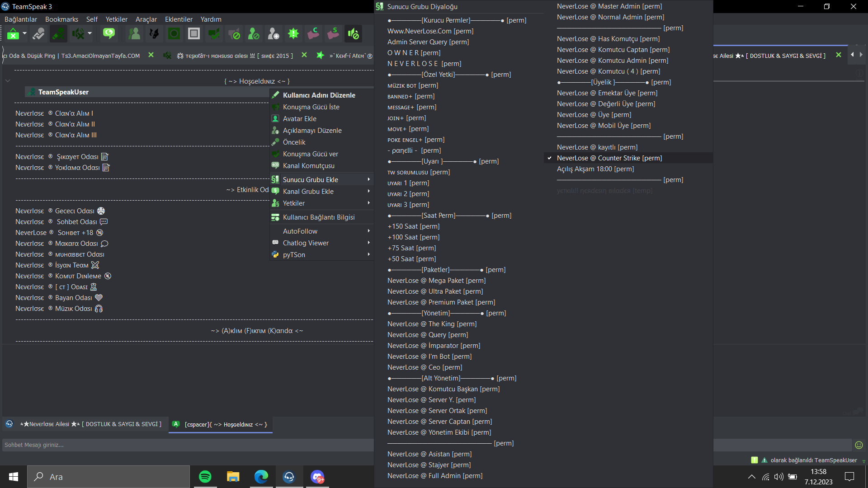
Task: Close the тεşκιʟâт-ı мαнsυsα αιʟεsι server tab
Action: [304, 55]
